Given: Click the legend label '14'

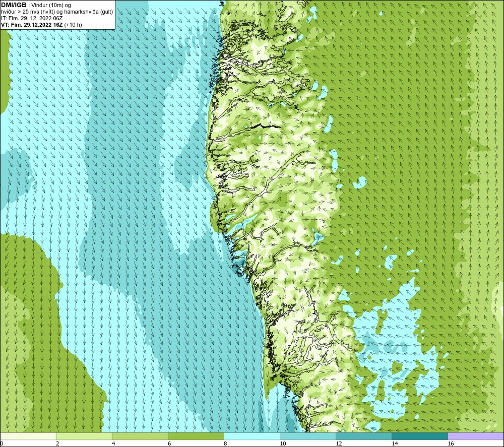Looking at the screenshot, I should [395, 444].
